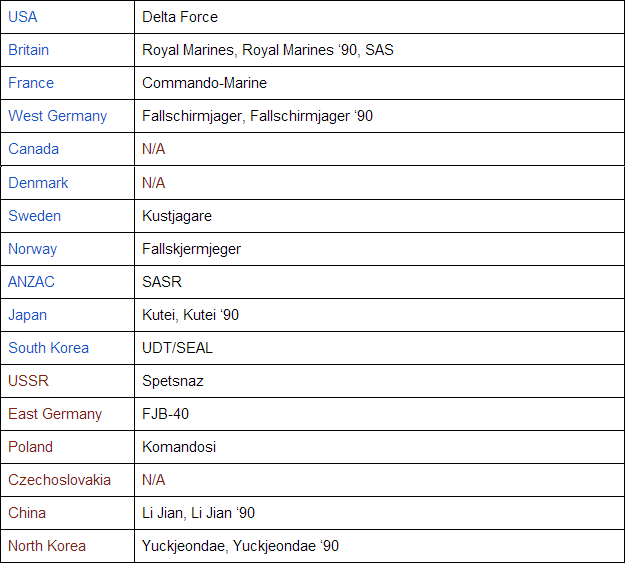Click the Czechoslovakia link
The width and height of the screenshot is (625, 563).
tap(59, 480)
